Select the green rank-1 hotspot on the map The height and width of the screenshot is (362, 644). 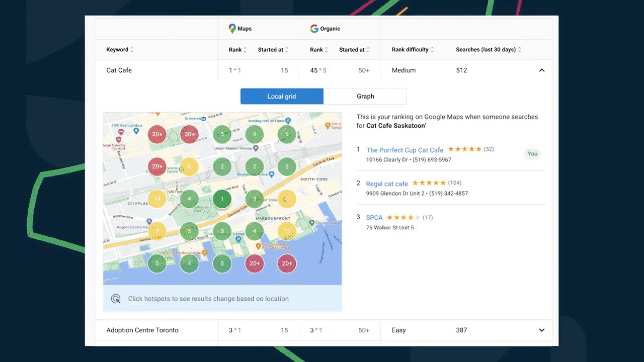tap(222, 199)
